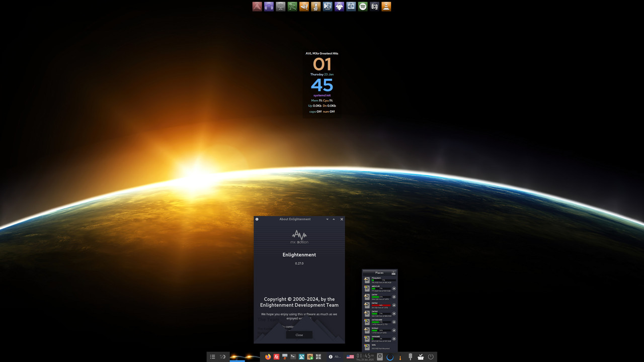Click the green runner icon in dock
This screenshot has height=362, width=644.
pos(292,7)
